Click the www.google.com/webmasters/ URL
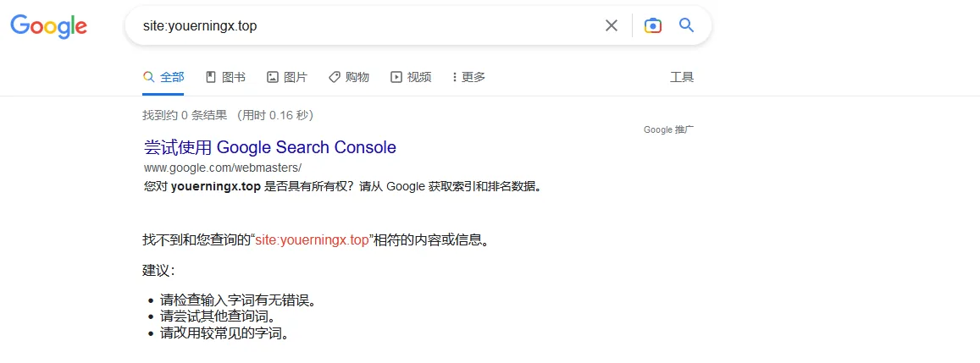This screenshot has width=980, height=363. point(223,168)
